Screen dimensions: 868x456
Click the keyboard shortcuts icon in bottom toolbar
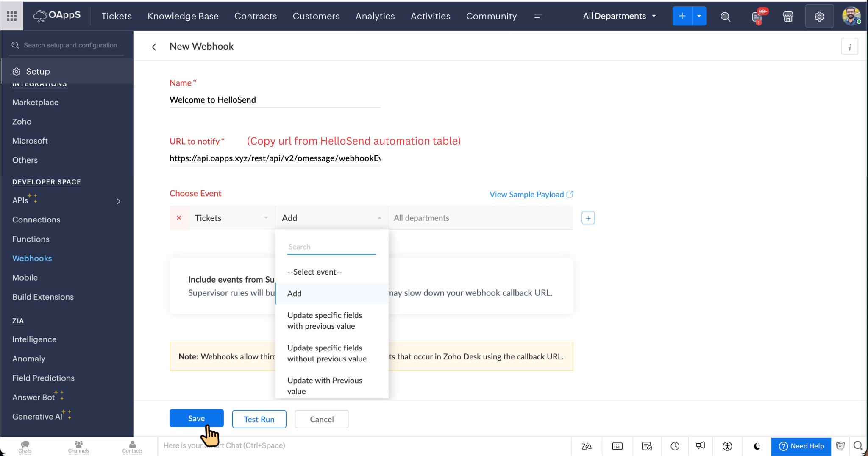tap(618, 446)
